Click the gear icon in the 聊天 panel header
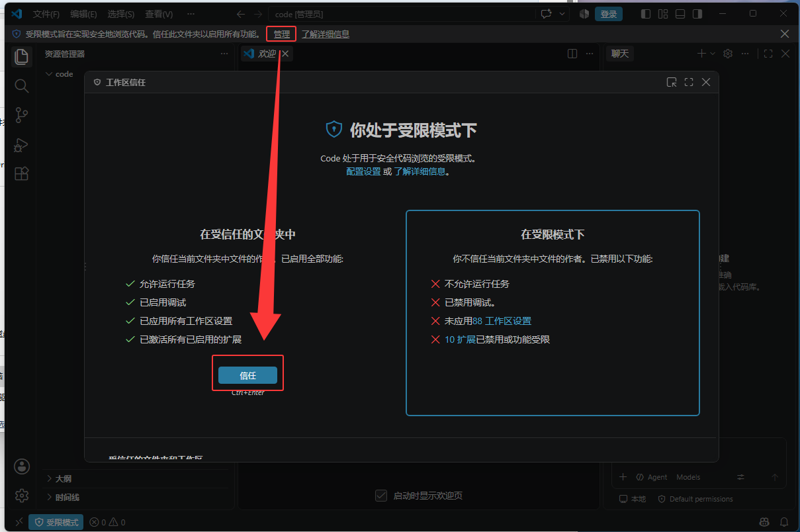The width and height of the screenshot is (800, 532). [x=728, y=54]
